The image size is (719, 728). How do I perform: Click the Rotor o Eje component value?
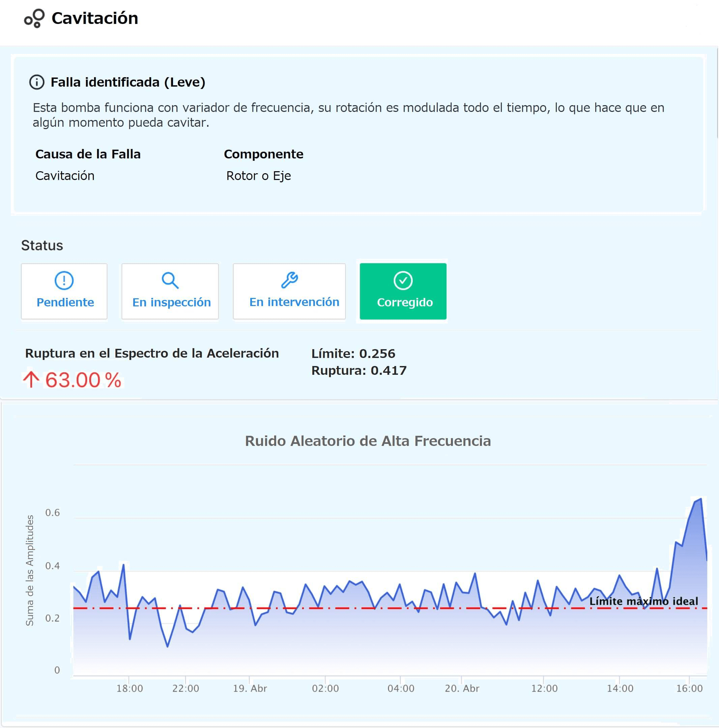click(x=258, y=176)
